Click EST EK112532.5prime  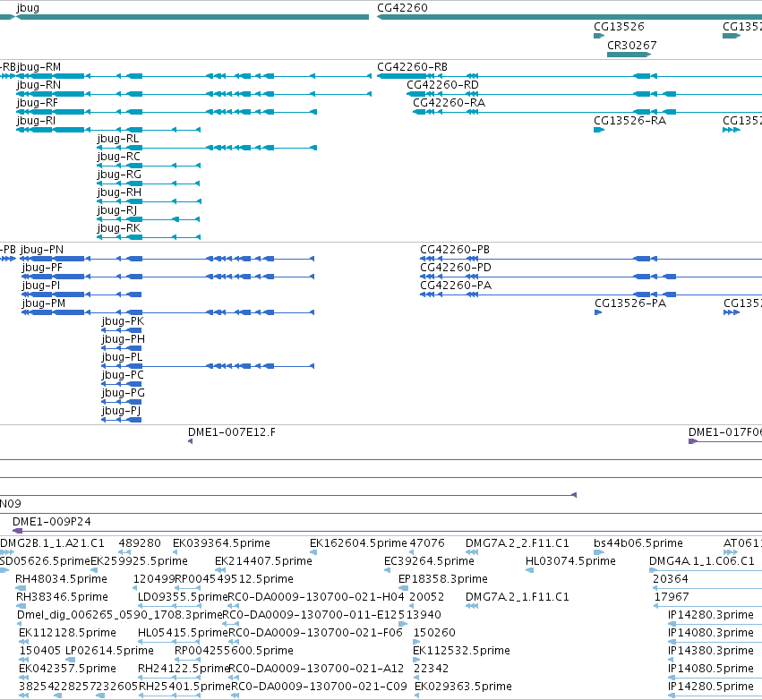coord(461,651)
